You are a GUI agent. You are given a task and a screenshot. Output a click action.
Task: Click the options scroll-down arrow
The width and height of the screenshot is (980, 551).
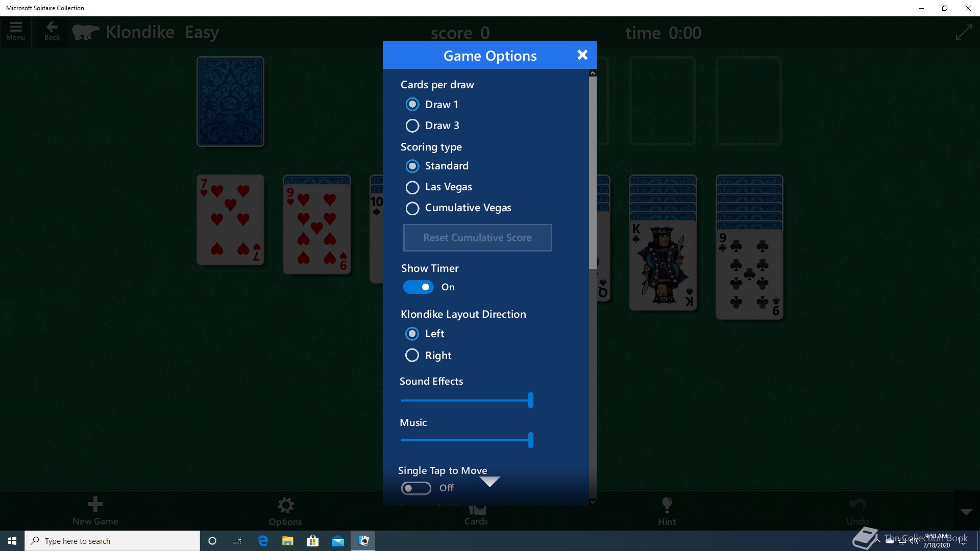593,502
